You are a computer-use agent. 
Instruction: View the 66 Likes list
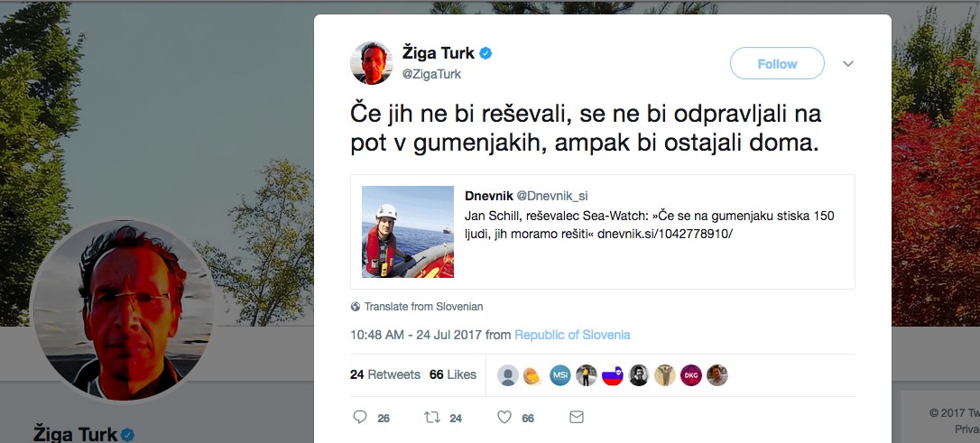(452, 375)
